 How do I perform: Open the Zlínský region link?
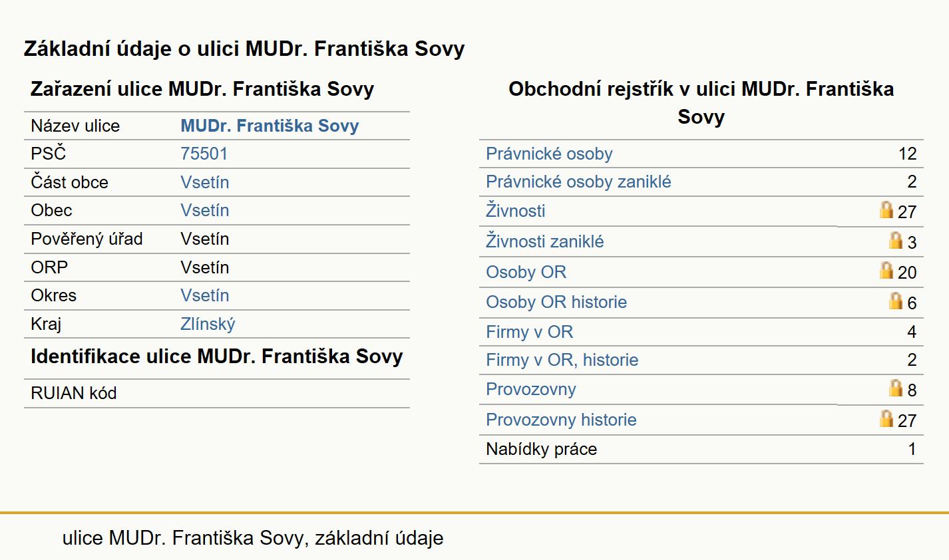pyautogui.click(x=208, y=324)
